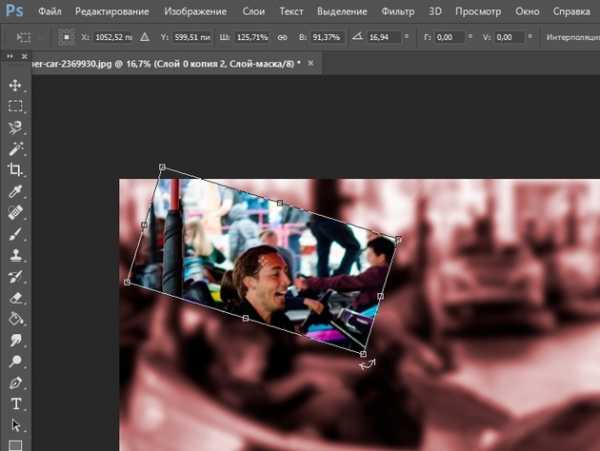Select the Dodge tool

[15, 361]
